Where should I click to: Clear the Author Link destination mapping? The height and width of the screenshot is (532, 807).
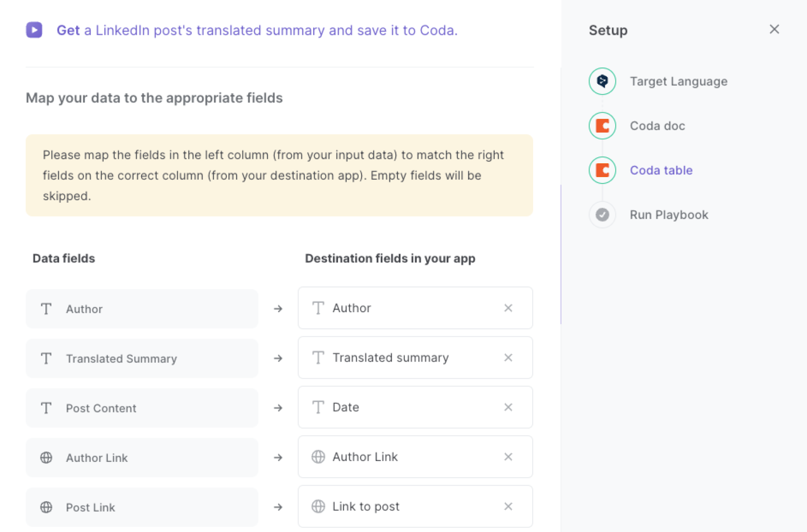point(508,457)
